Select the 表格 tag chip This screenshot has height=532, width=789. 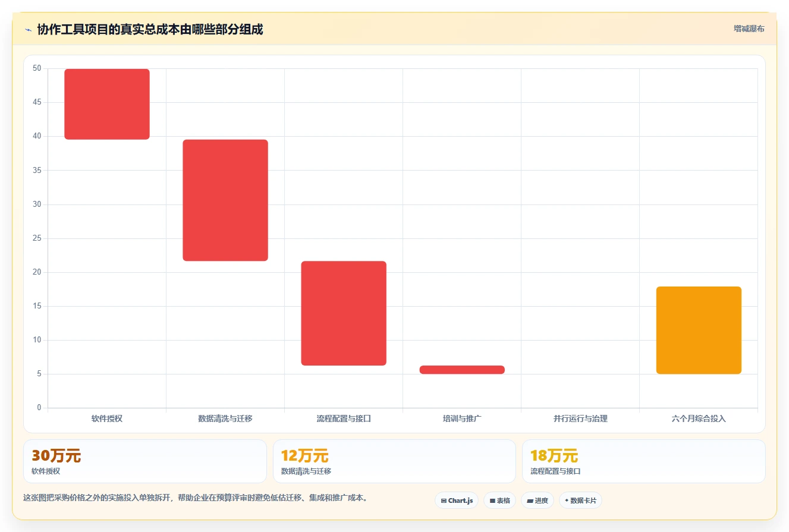tap(499, 500)
